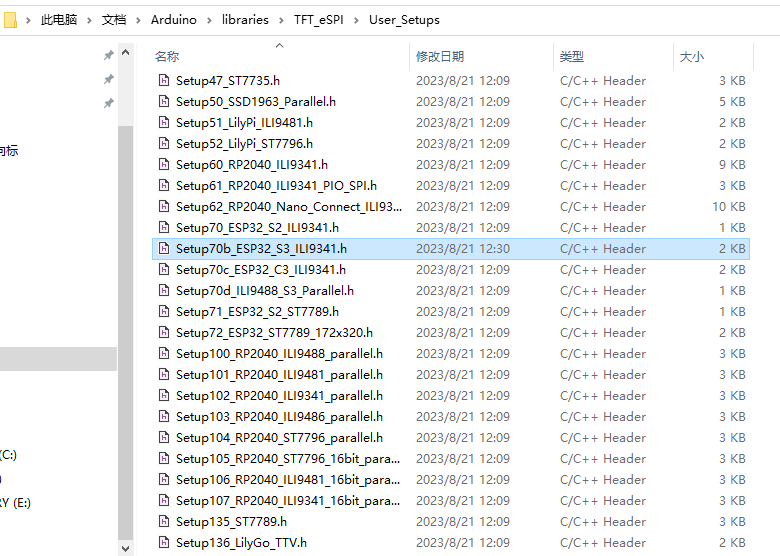Screen dimensions: 780x556
Task: Click the Setup103_RP2040_ILI9486_parallel.h file icon
Action: coord(164,416)
